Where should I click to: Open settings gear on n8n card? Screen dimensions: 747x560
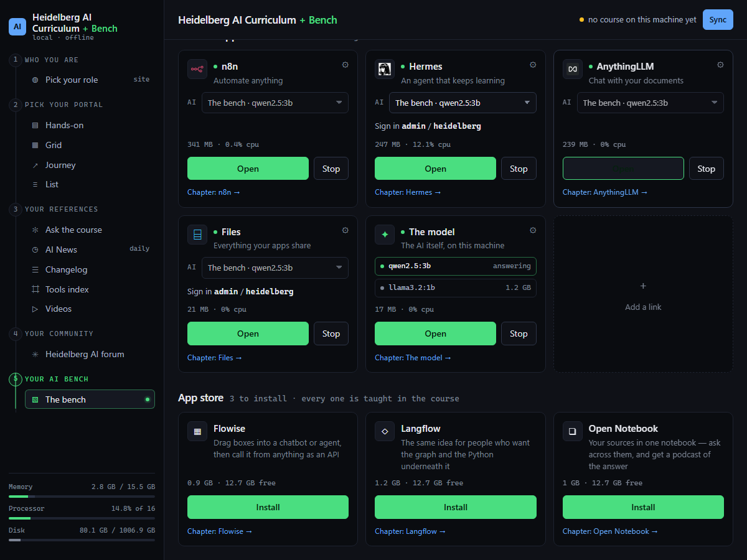[x=345, y=65]
